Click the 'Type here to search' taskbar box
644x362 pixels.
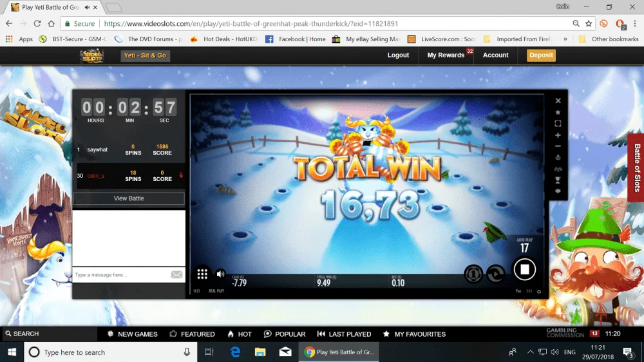pyautogui.click(x=111, y=352)
